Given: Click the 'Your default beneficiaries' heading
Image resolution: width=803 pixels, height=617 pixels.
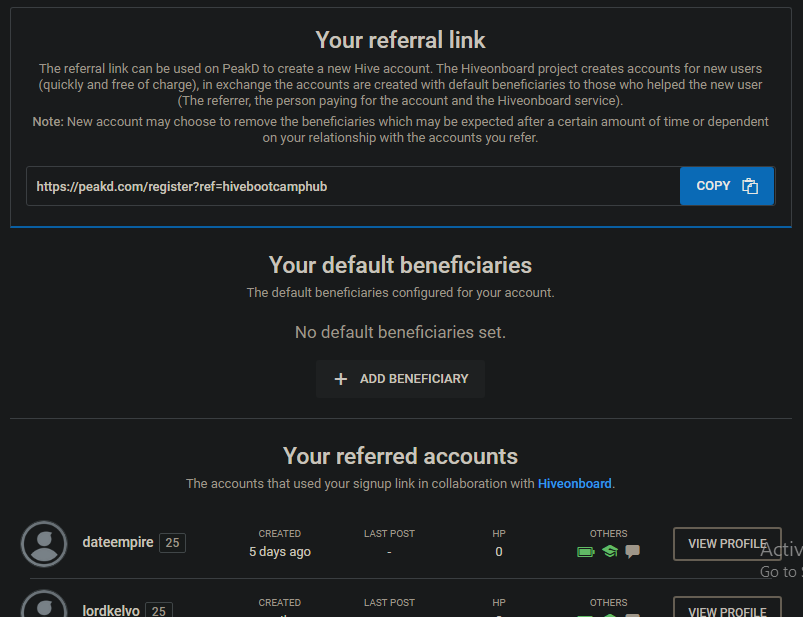Looking at the screenshot, I should pos(400,265).
